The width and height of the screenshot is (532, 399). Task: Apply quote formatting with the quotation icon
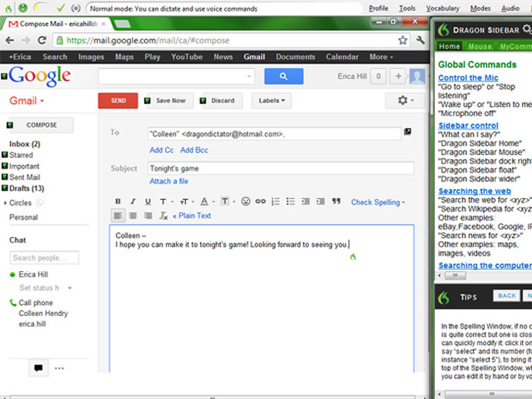click(336, 201)
